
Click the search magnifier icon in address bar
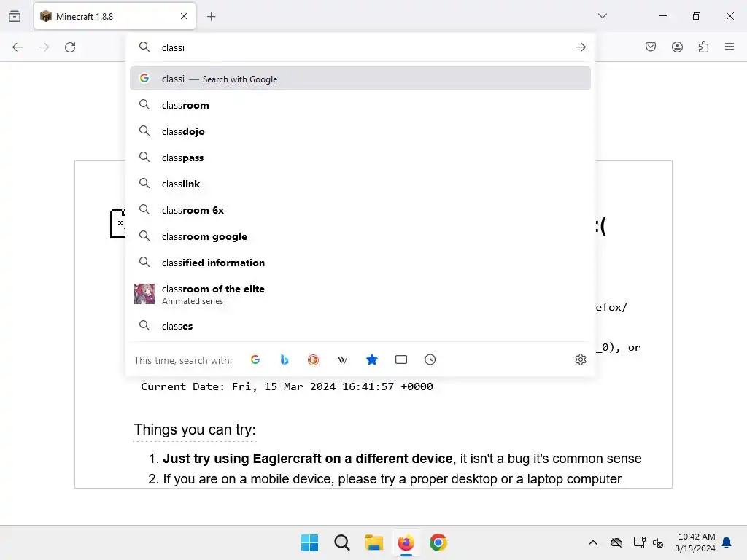point(144,47)
